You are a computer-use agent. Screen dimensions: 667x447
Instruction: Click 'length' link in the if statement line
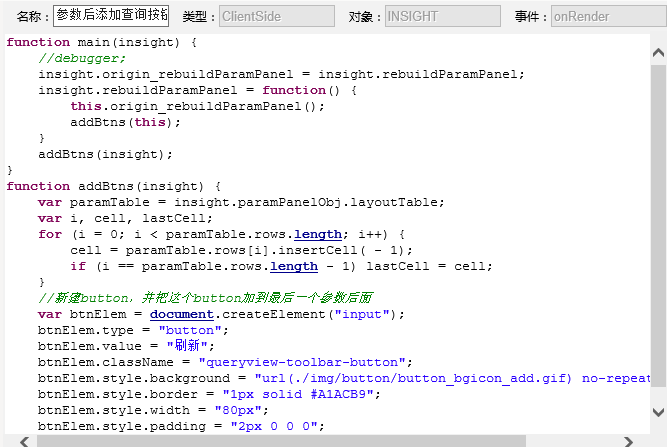[x=294, y=266]
